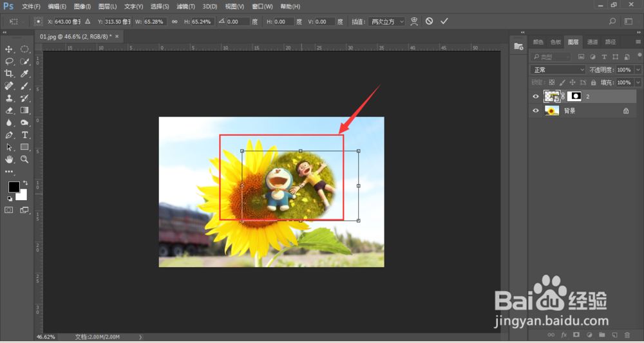Open the Layers panel options menu

[638, 42]
